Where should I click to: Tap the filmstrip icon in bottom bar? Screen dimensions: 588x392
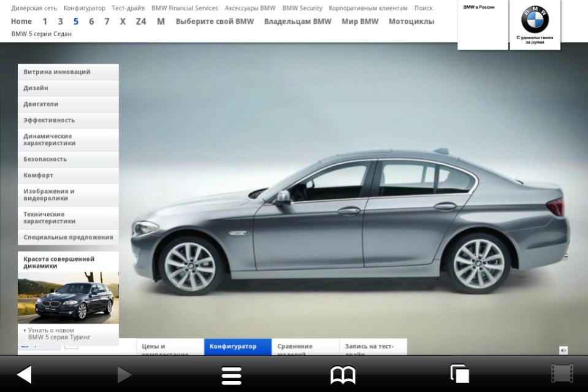pyautogui.click(x=562, y=374)
